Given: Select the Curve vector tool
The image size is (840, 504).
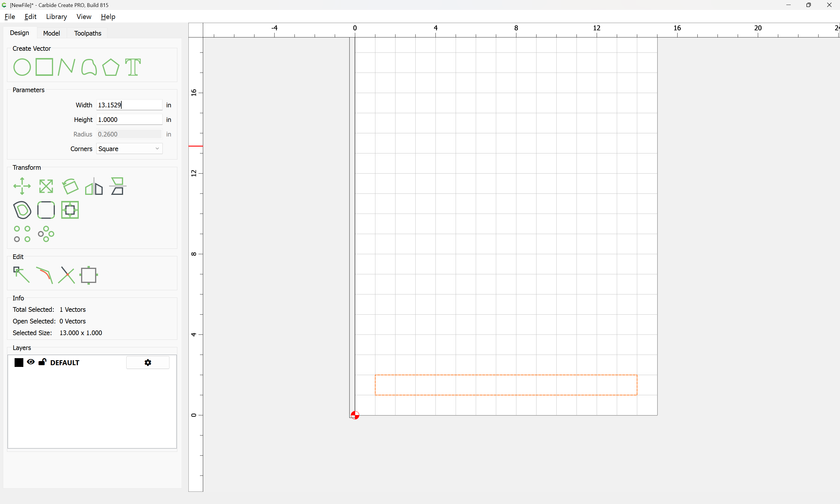Looking at the screenshot, I should coord(89,67).
